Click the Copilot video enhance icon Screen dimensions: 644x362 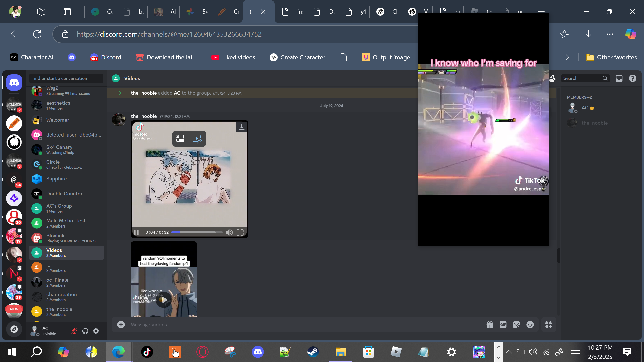pos(197,139)
